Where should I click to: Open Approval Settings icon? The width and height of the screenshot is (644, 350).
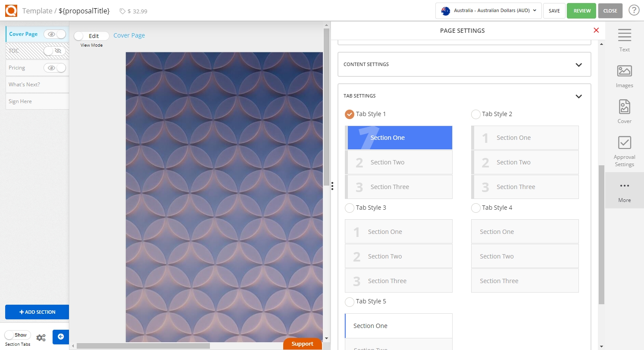coord(624,143)
